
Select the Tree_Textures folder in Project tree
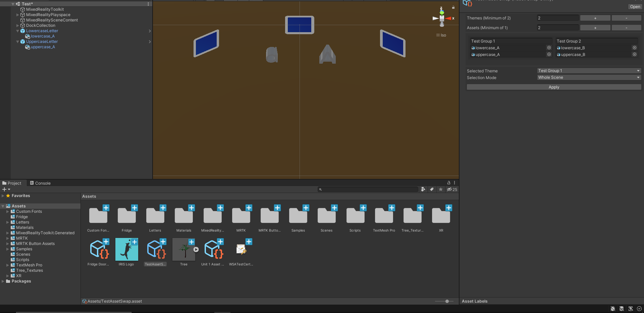click(30, 270)
